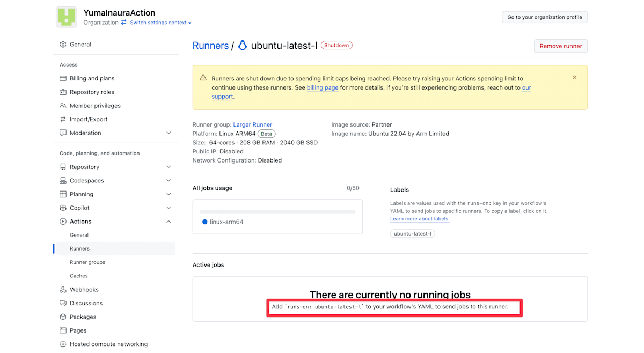Click the All jobs usage progress bar

(277, 212)
